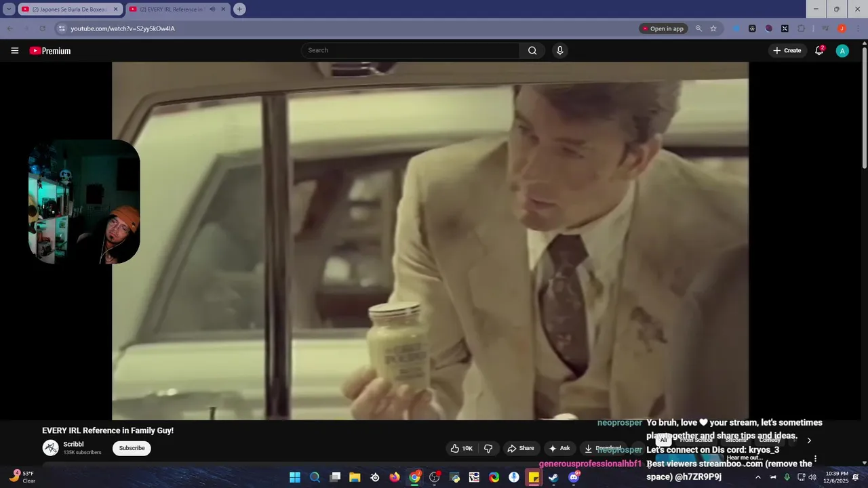This screenshot has height=488, width=868.
Task: Open the black X extension icon
Action: pos(785,28)
